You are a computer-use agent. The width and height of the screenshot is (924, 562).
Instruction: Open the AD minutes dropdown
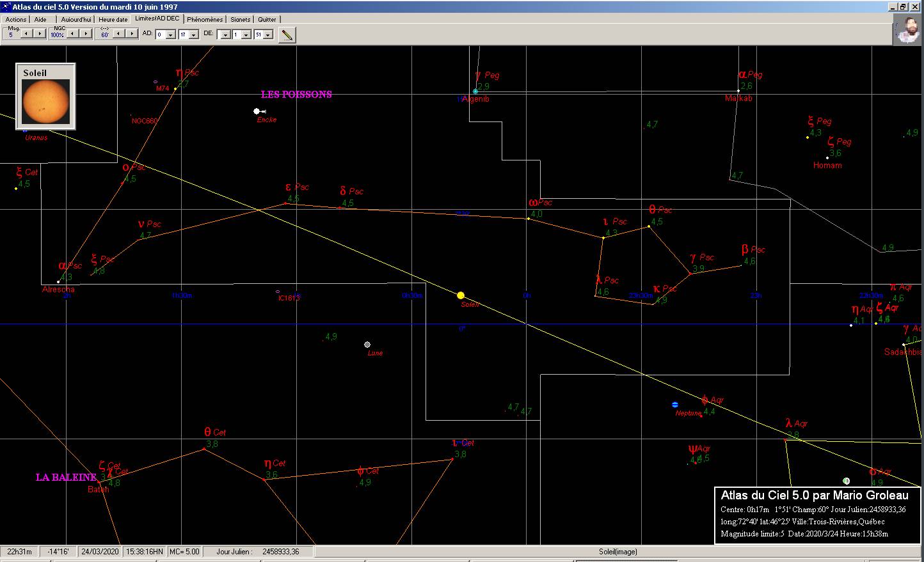[194, 35]
